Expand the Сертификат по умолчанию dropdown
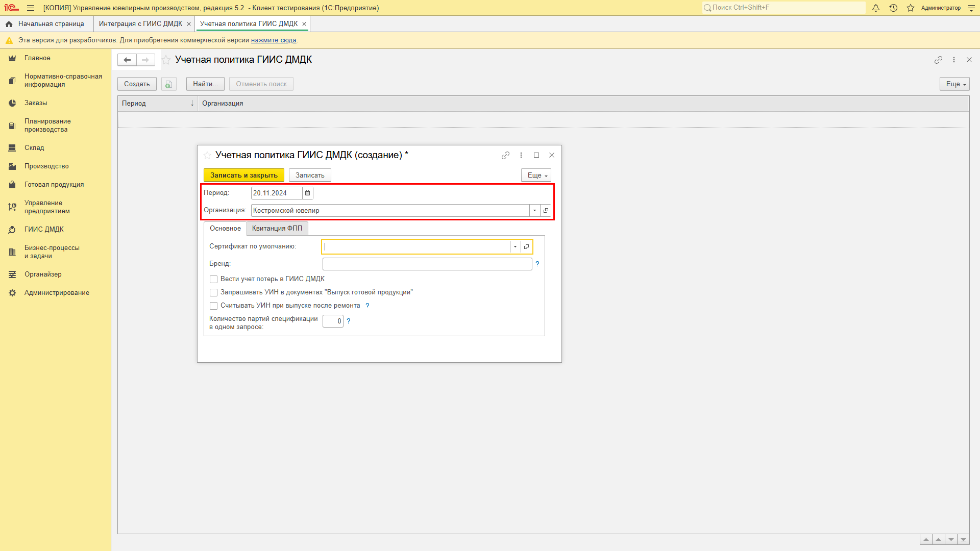 [x=515, y=246]
